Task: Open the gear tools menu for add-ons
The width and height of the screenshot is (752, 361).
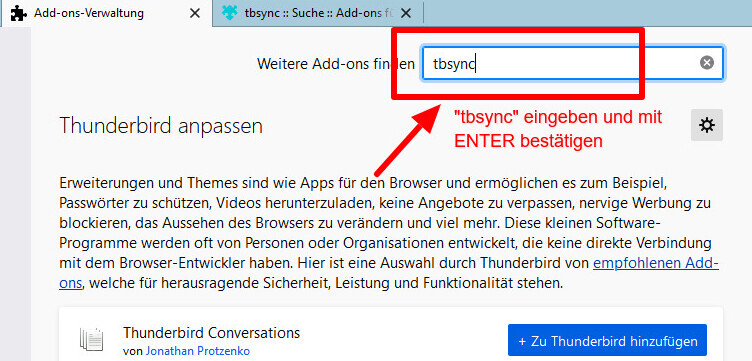Action: click(x=706, y=125)
